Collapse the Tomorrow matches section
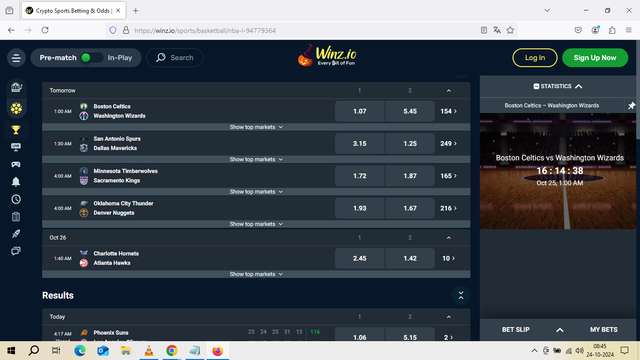The image size is (640, 360). (449, 91)
